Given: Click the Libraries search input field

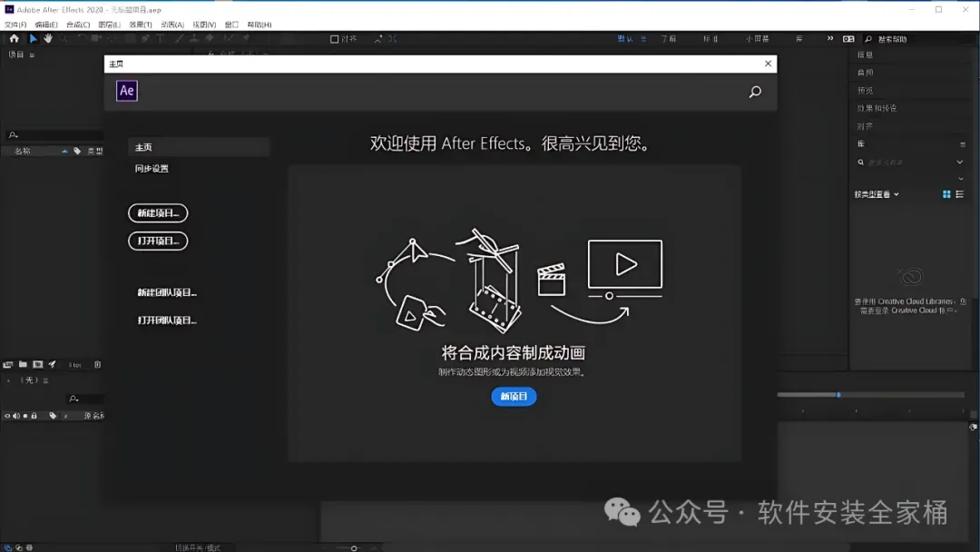Looking at the screenshot, I should click(908, 162).
